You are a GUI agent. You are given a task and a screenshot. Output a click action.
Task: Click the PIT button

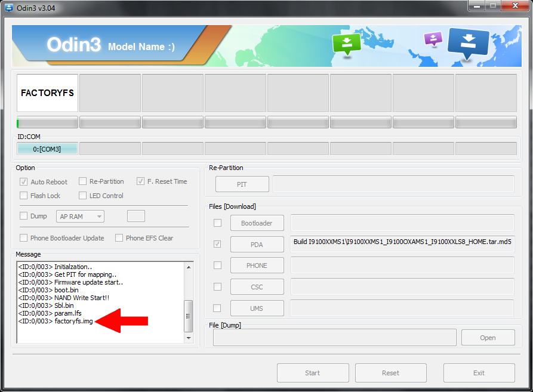click(242, 184)
